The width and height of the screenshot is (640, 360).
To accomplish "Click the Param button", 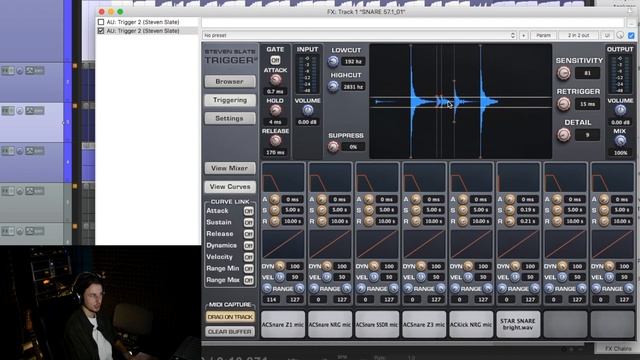I will click(x=543, y=36).
